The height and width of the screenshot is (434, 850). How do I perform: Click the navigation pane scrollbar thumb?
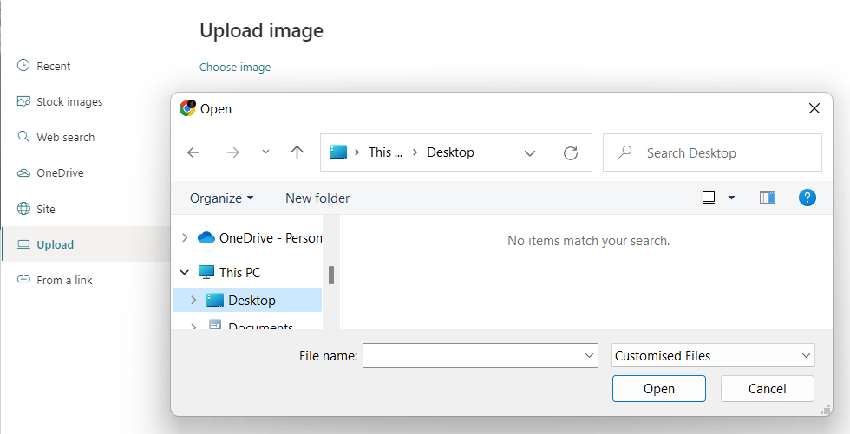coord(331,275)
